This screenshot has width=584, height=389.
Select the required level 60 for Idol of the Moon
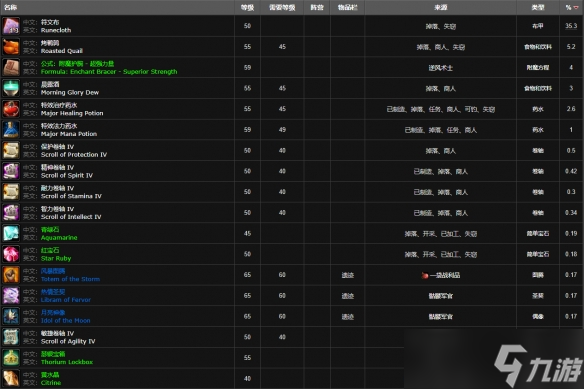(282, 316)
